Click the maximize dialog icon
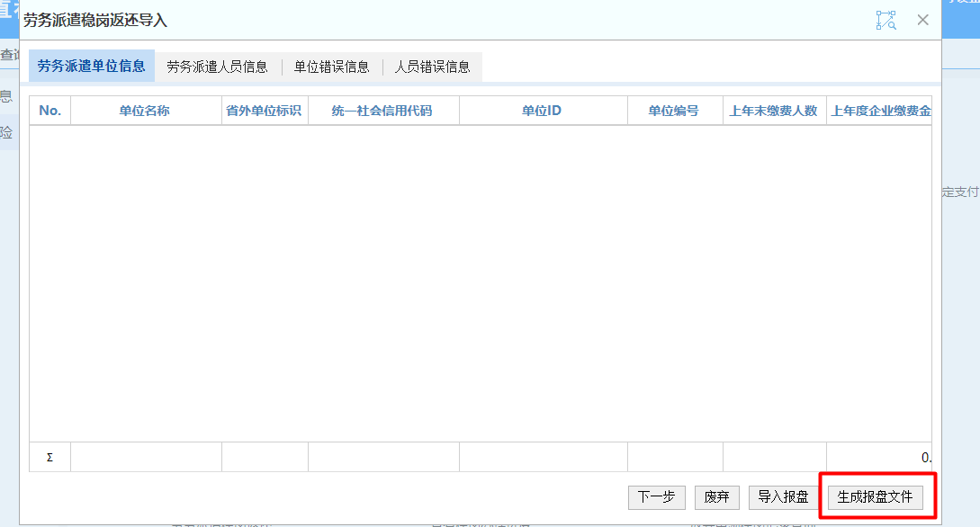Image resolution: width=980 pixels, height=527 pixels. click(x=886, y=20)
